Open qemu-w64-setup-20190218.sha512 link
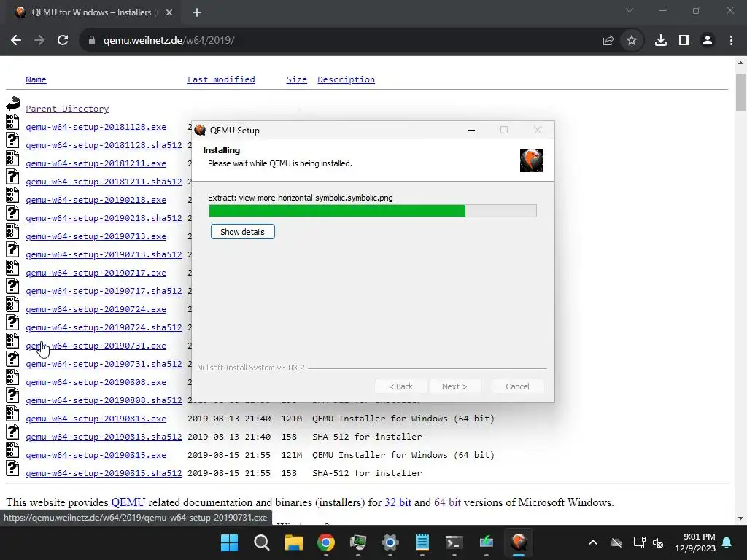Viewport: 747px width, 560px height. [x=104, y=218]
